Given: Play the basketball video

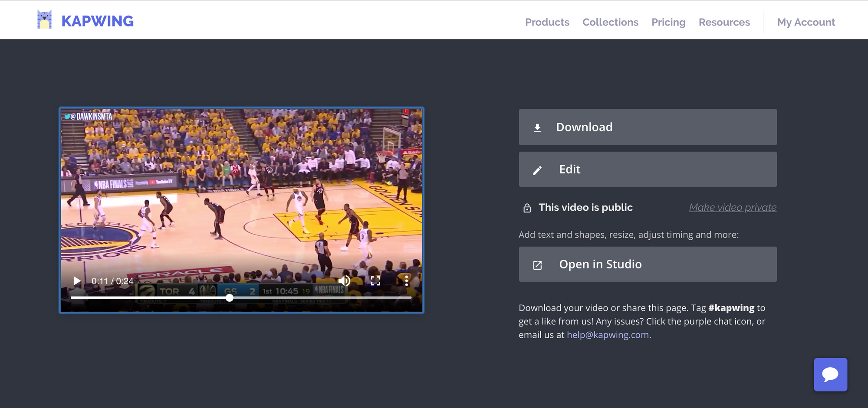Looking at the screenshot, I should pyautogui.click(x=77, y=281).
